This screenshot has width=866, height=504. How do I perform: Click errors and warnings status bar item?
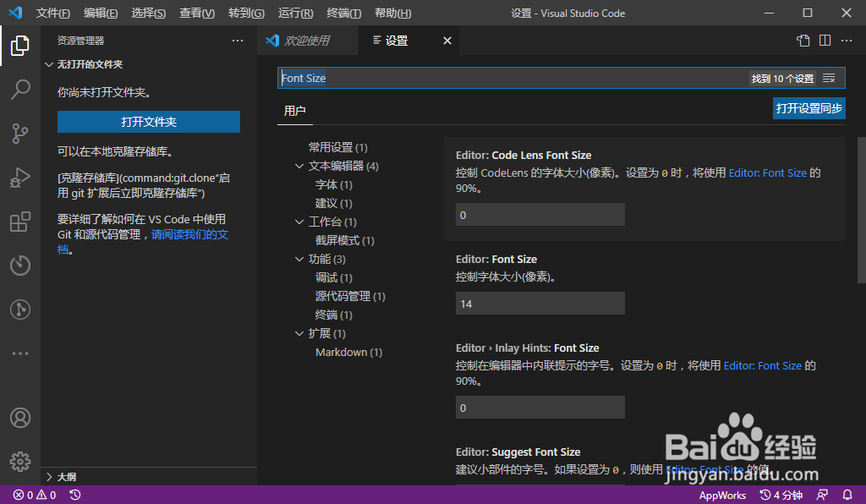coord(35,496)
